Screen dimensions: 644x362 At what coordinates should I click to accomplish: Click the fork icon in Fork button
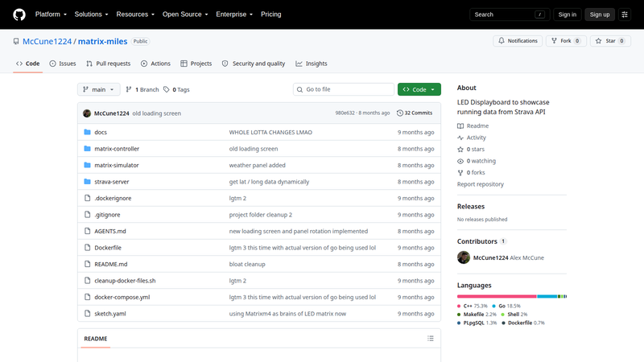(554, 41)
